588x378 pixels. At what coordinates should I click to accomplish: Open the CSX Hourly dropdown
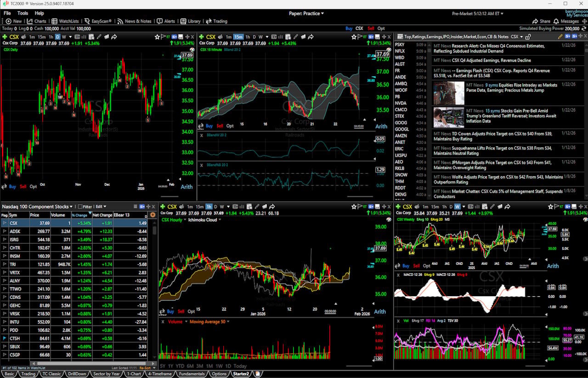coord(174,220)
